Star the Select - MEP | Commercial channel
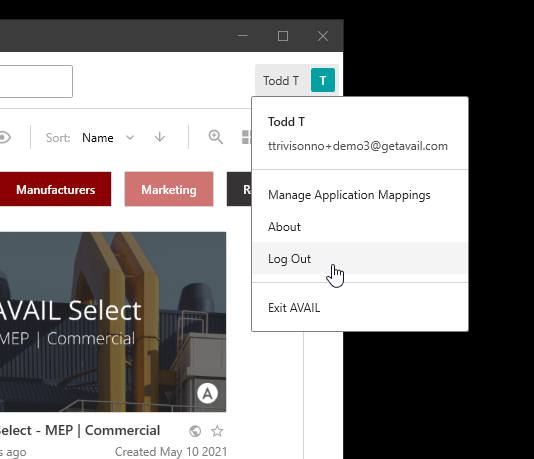 (x=217, y=431)
